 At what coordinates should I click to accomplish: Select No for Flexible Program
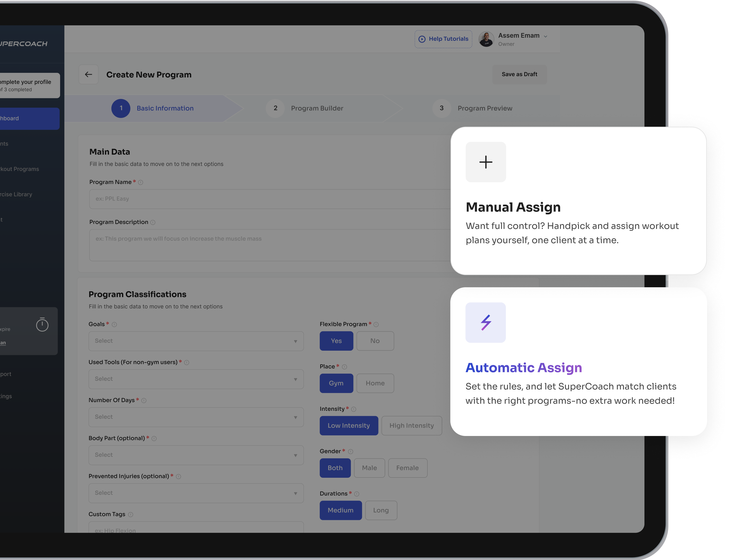pyautogui.click(x=375, y=341)
